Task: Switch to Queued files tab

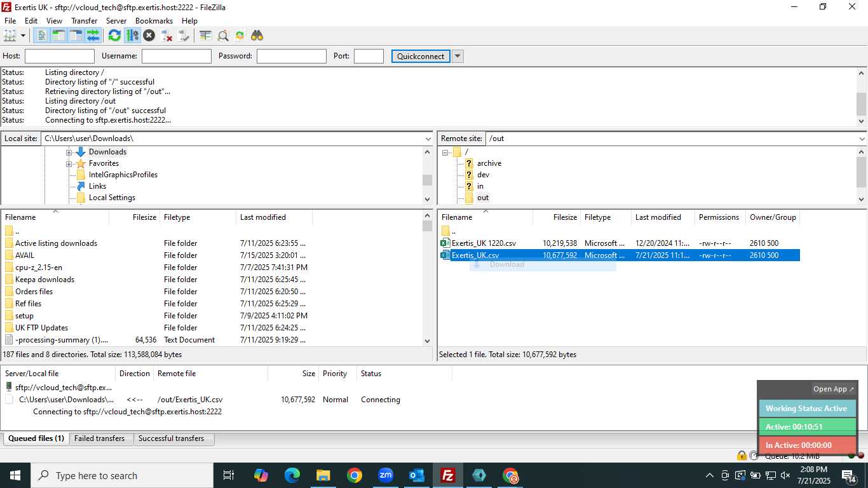Action: tap(36, 438)
